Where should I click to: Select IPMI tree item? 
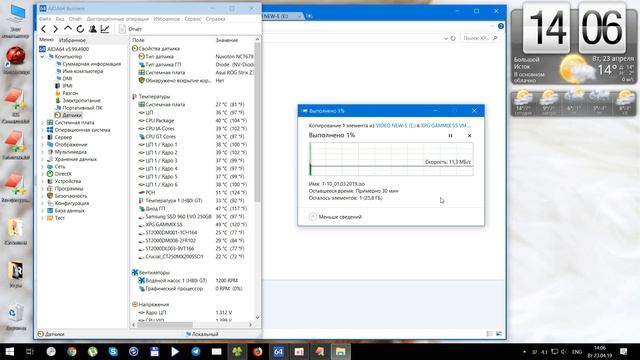[x=67, y=86]
